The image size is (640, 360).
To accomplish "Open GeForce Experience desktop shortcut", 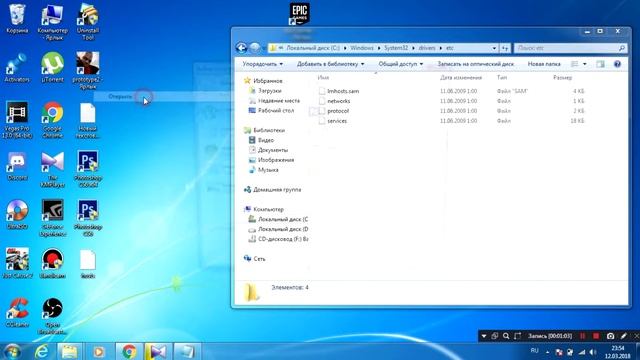I will [x=52, y=218].
